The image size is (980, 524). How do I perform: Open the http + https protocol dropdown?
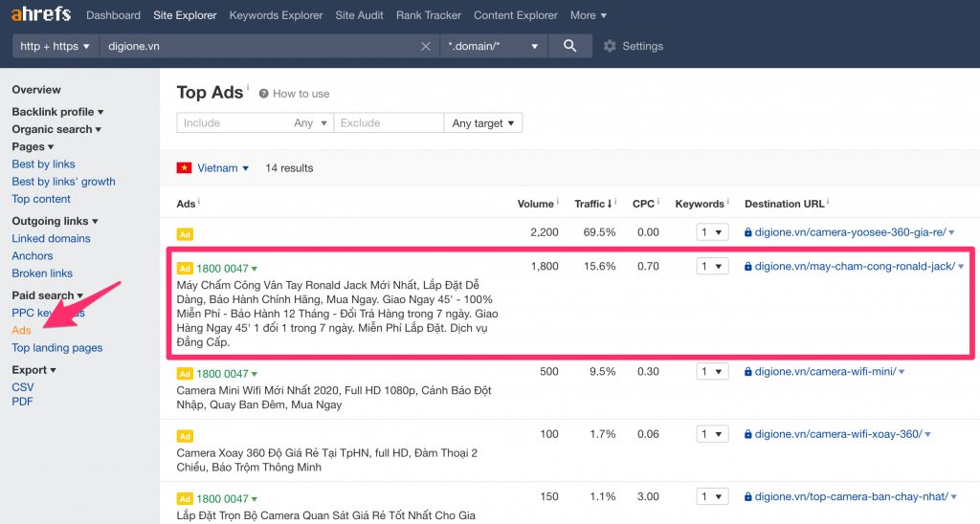tap(55, 46)
